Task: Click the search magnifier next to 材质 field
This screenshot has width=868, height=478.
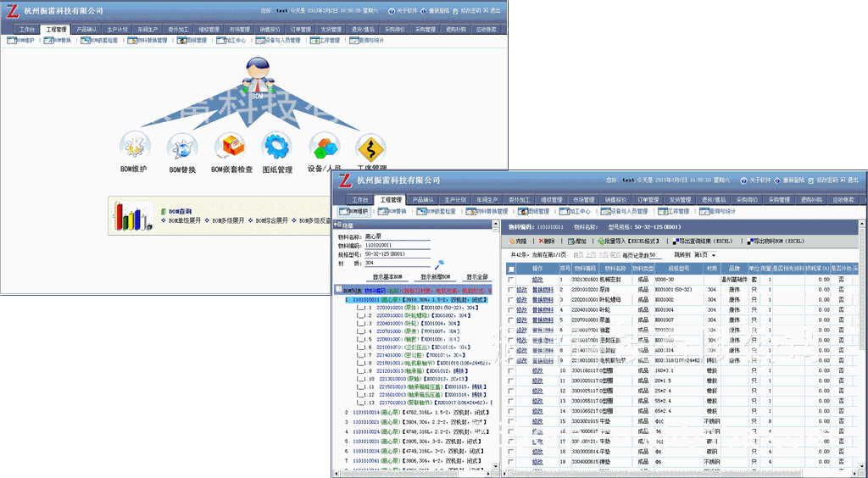Action: pos(440,265)
